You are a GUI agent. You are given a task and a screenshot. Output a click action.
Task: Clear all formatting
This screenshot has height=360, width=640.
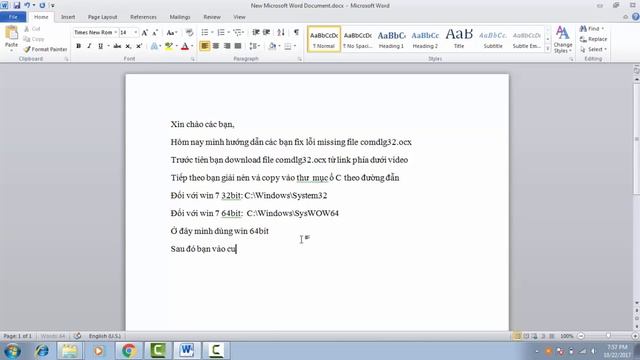(x=189, y=32)
